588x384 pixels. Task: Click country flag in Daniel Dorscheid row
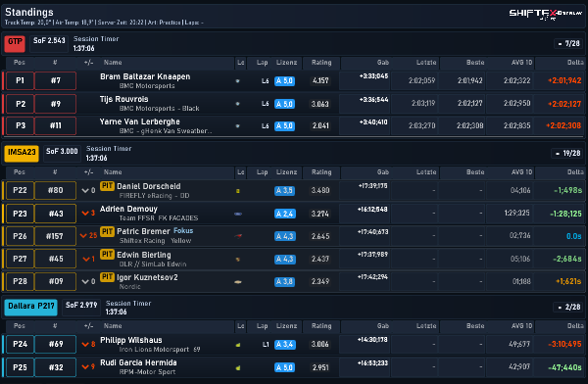[x=238, y=191]
